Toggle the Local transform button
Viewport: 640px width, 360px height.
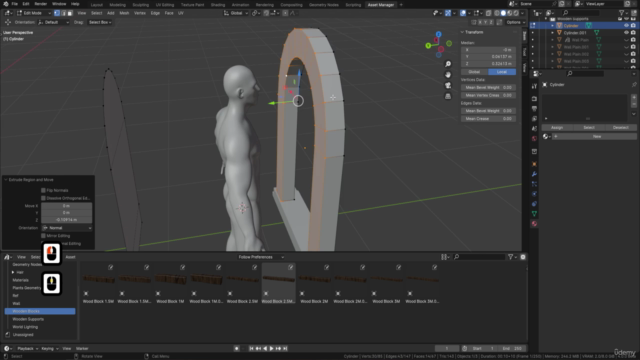tap(502, 72)
